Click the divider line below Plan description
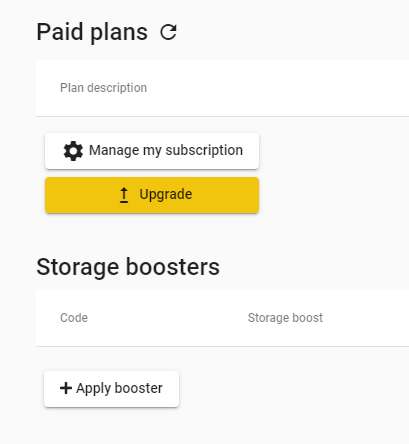The image size is (409, 444). point(222,116)
